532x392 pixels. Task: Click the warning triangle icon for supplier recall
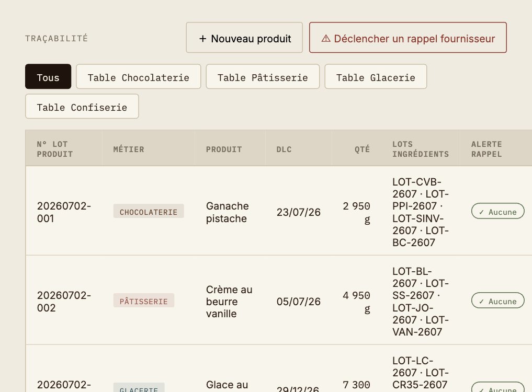pyautogui.click(x=326, y=39)
